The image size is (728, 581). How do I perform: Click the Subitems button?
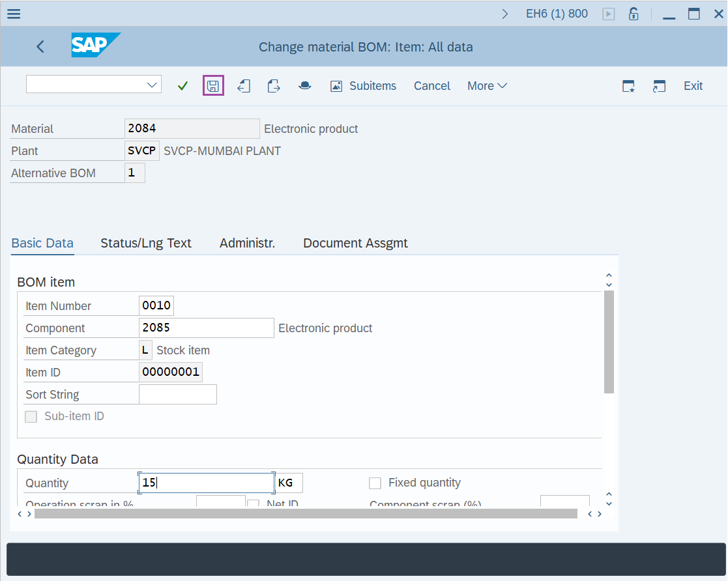pos(364,86)
